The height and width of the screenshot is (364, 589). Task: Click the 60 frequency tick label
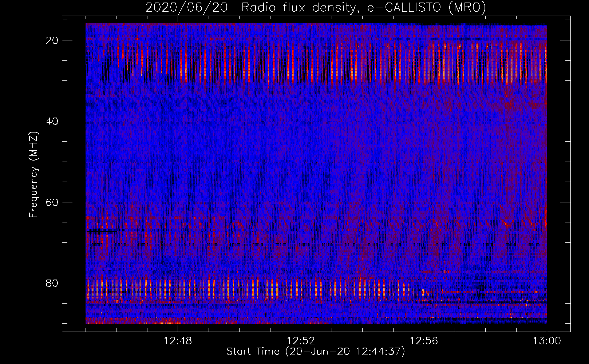(52, 202)
